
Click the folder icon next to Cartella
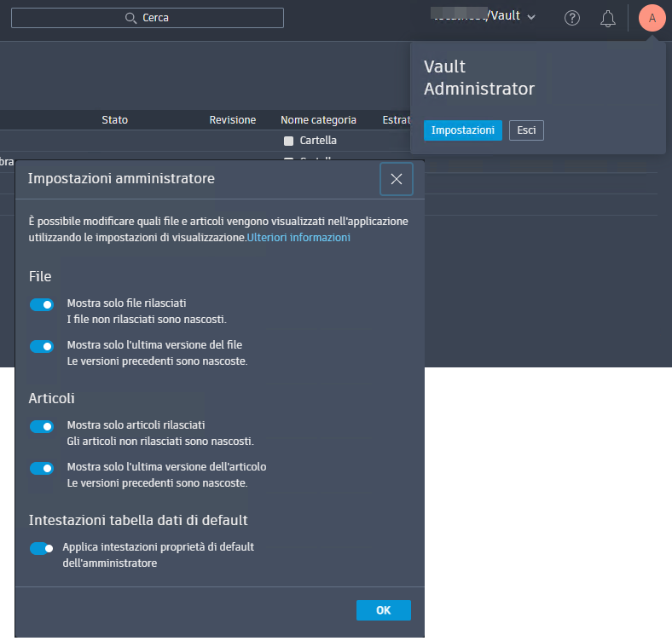pos(288,141)
